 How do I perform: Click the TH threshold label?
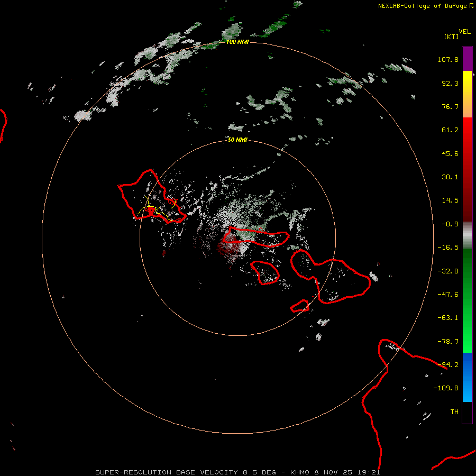tap(454, 412)
